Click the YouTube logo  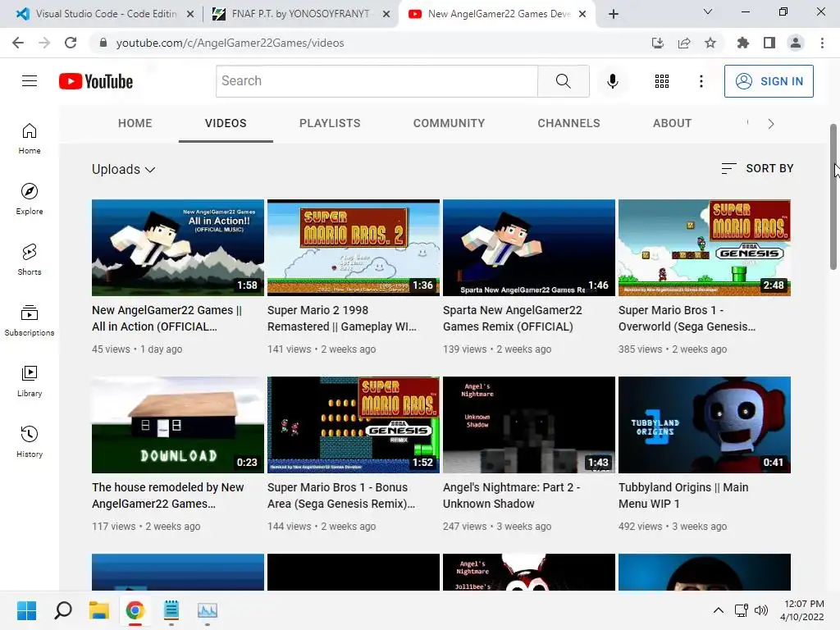pyautogui.click(x=96, y=81)
